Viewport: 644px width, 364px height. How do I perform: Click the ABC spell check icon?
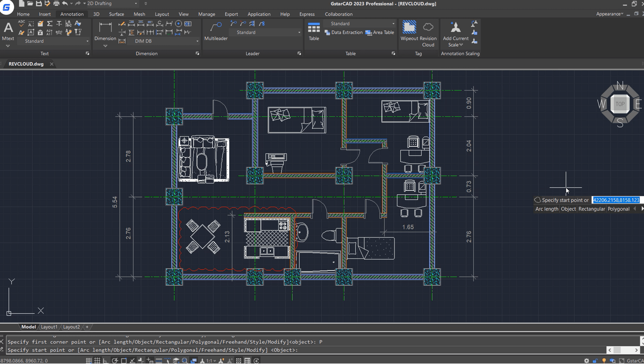click(x=21, y=23)
